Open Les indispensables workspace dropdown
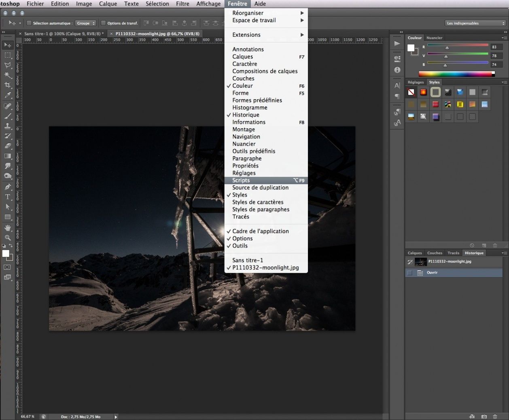Image resolution: width=509 pixels, height=420 pixels. pyautogui.click(x=475, y=23)
